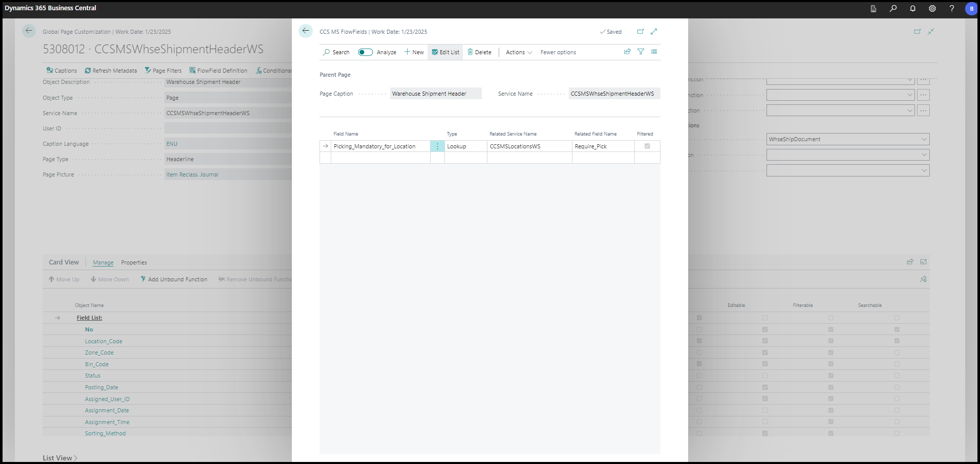Toggle the Analyze mode switch

click(x=365, y=52)
